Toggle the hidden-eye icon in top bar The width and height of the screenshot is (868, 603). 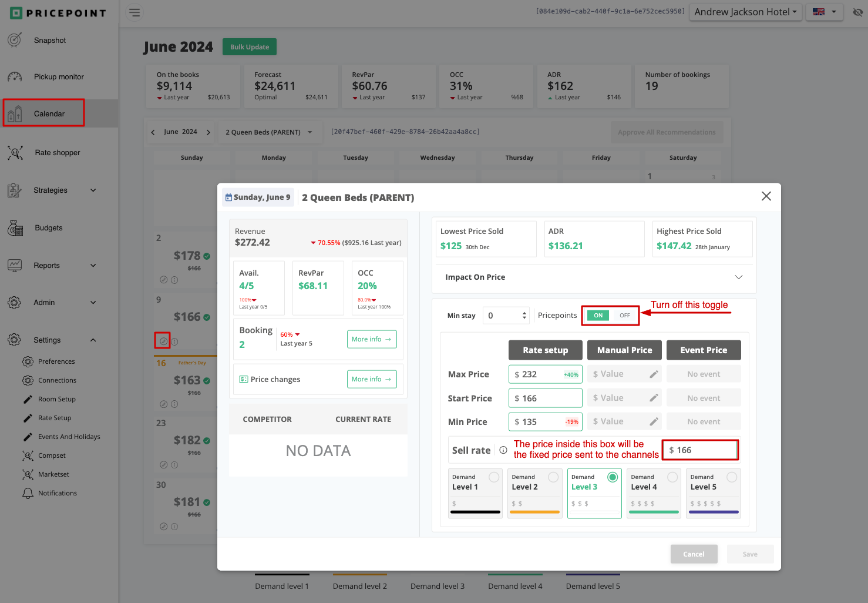click(857, 12)
